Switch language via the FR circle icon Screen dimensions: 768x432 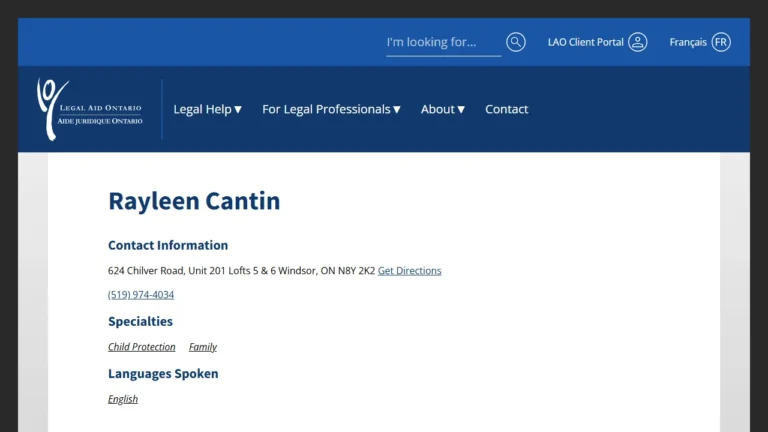[720, 42]
